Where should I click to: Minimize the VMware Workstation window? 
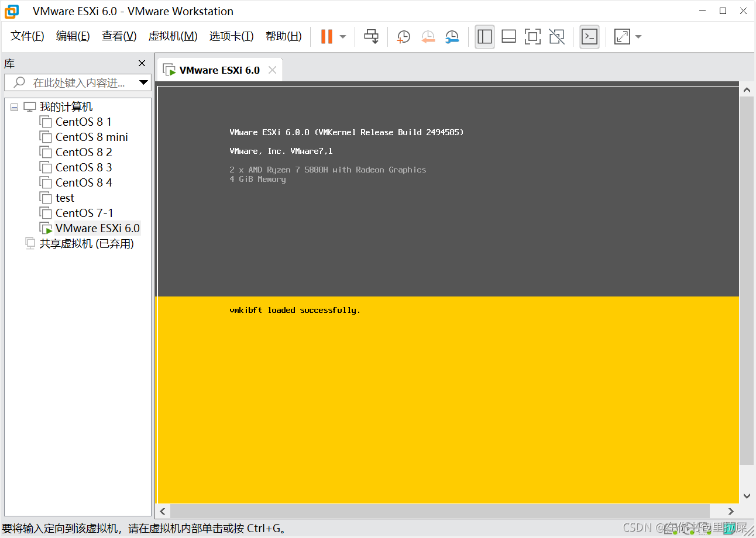[x=702, y=11]
